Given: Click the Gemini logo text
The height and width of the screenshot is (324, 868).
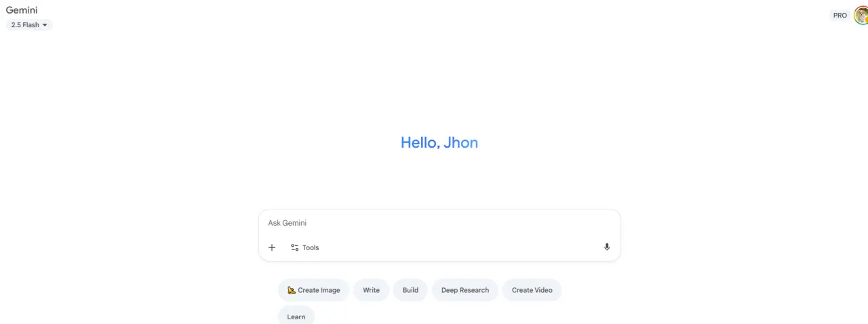Looking at the screenshot, I should [22, 10].
